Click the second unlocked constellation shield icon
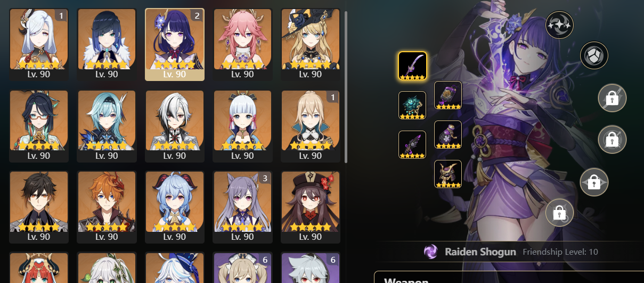The height and width of the screenshot is (283, 644). click(594, 55)
